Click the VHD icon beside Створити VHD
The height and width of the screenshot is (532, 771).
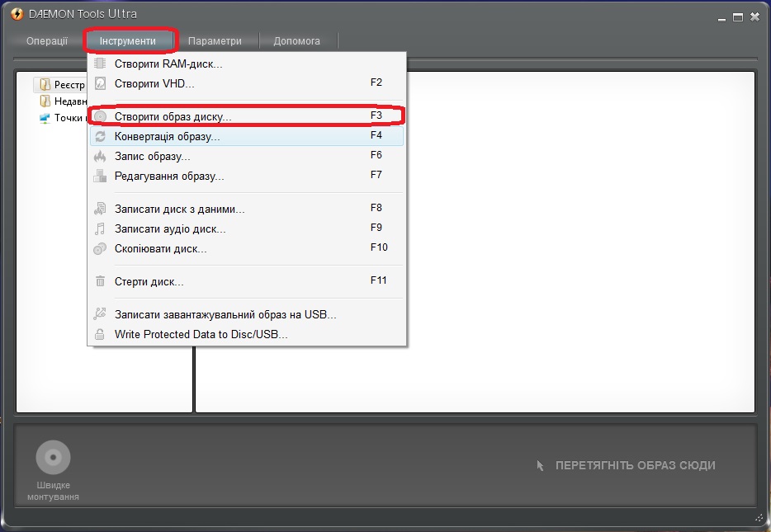(x=100, y=83)
